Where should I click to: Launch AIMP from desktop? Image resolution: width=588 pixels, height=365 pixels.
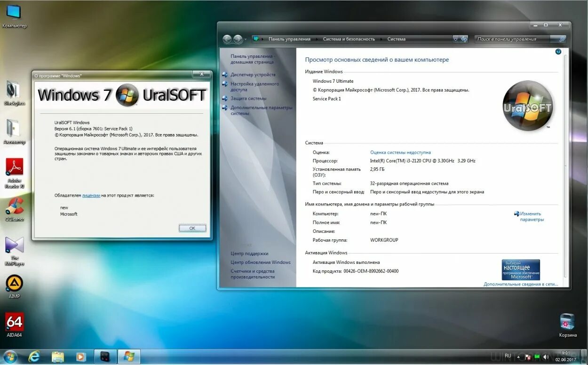14,286
